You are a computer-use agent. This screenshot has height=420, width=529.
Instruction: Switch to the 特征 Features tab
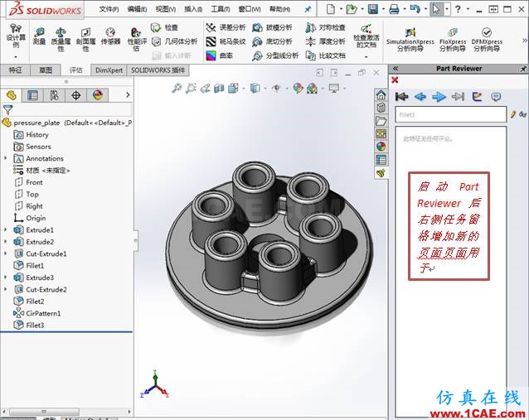pyautogui.click(x=15, y=70)
